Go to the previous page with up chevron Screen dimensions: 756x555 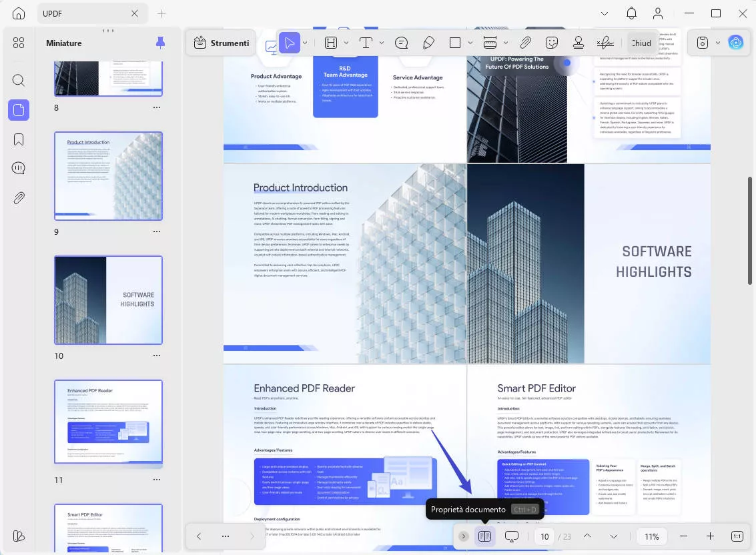click(x=587, y=536)
